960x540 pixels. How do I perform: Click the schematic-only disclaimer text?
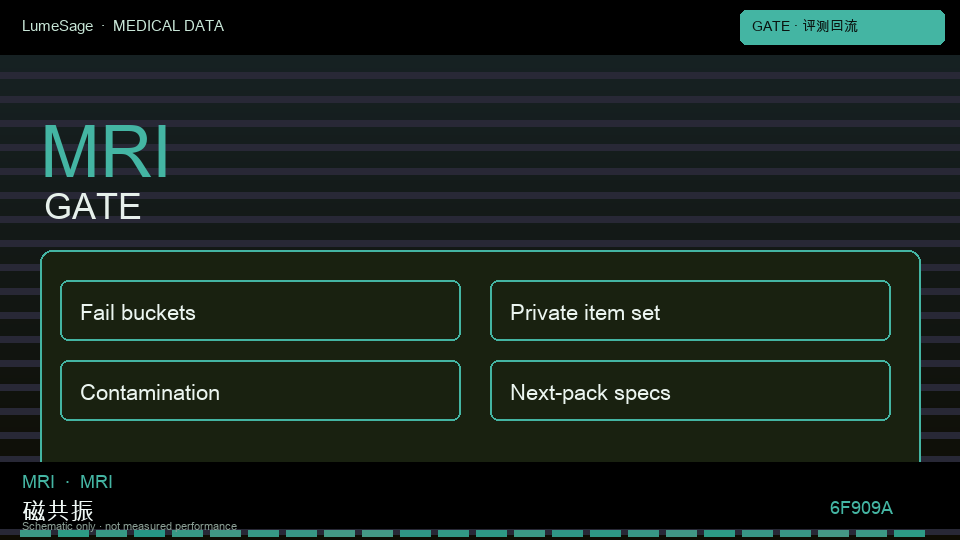pyautogui.click(x=129, y=526)
